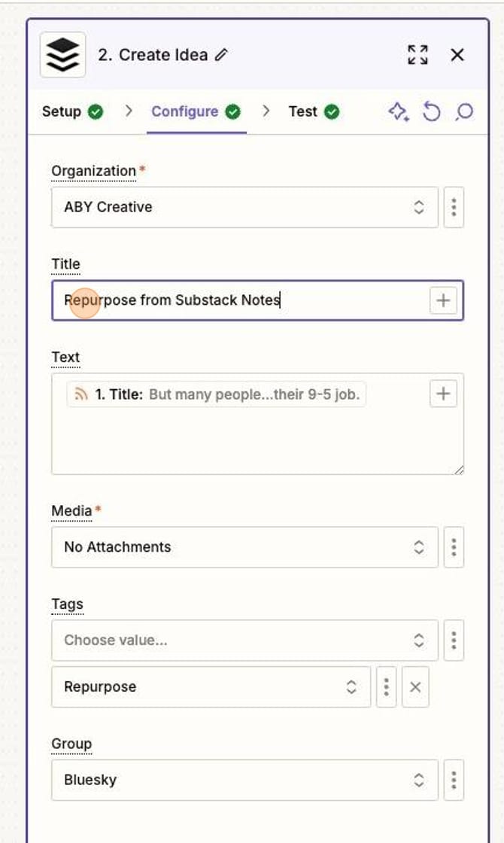Click the Buffer app icon in header
Image resolution: width=504 pixels, height=843 pixels.
[63, 55]
